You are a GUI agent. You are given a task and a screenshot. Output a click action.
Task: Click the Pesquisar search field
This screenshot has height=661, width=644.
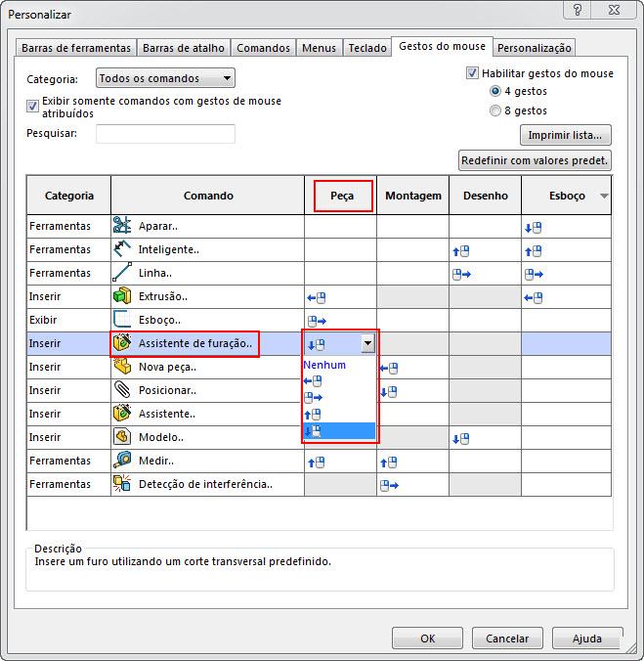click(x=165, y=134)
